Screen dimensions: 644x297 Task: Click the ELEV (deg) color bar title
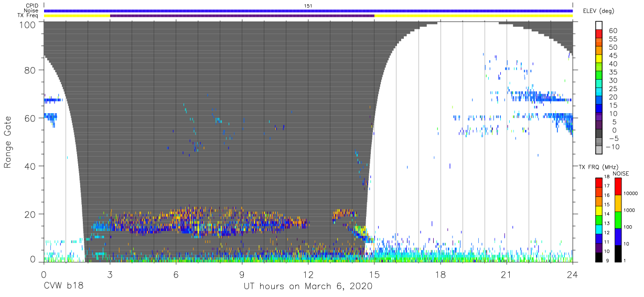(x=598, y=10)
